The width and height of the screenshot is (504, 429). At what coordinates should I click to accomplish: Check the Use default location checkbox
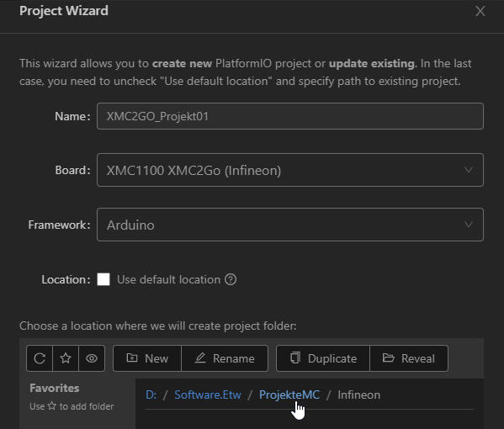103,279
